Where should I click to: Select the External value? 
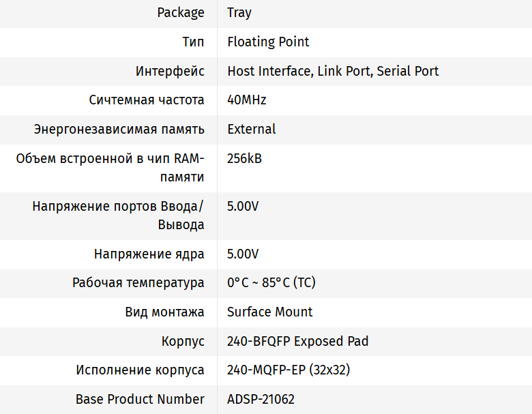[x=251, y=129]
